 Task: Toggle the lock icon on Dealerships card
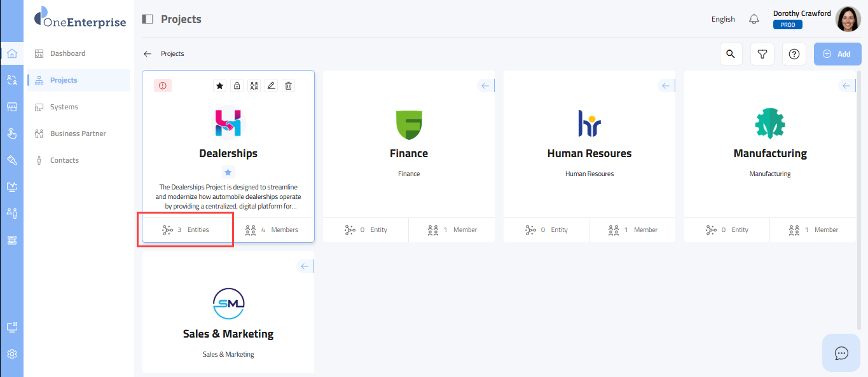click(x=237, y=86)
